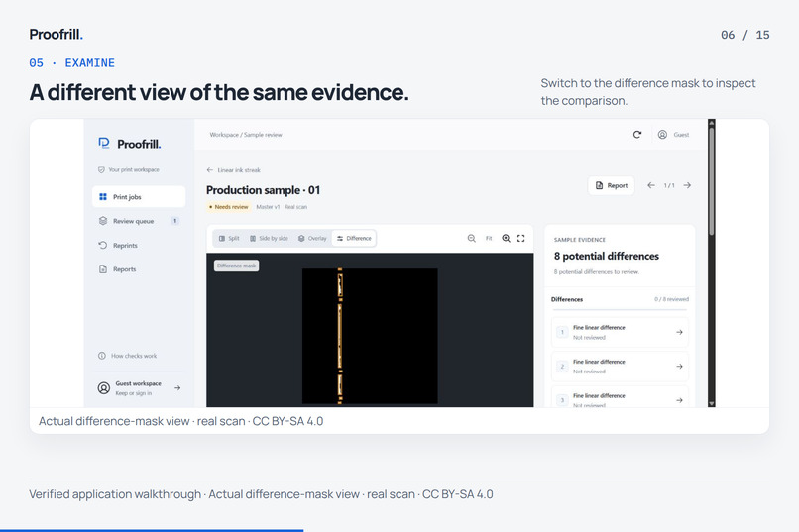Toggle fullscreen viewer icon
The width and height of the screenshot is (799, 532).
[x=520, y=238]
